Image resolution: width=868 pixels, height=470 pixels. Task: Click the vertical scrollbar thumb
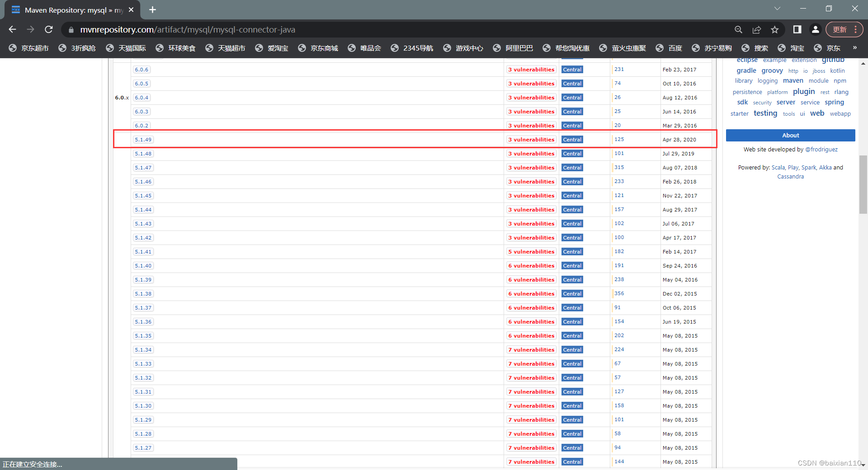(x=863, y=184)
